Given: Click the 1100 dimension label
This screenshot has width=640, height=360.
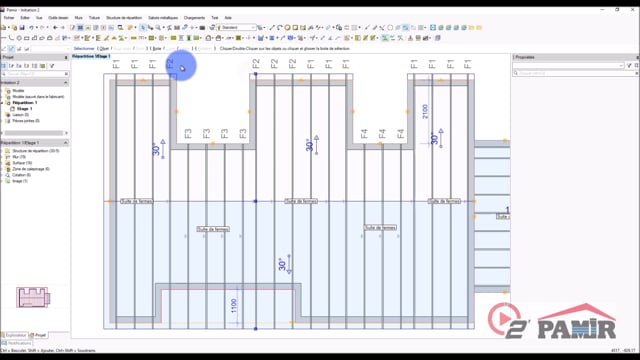Looking at the screenshot, I should [234, 306].
